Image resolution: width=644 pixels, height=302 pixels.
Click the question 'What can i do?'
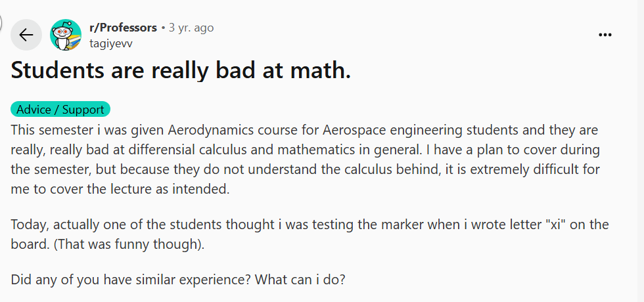click(x=300, y=280)
